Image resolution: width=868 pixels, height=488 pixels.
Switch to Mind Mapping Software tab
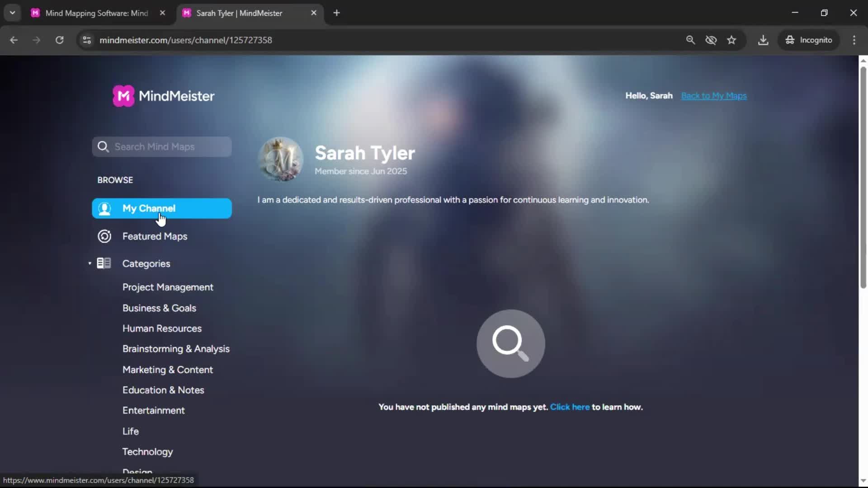pyautogui.click(x=97, y=13)
